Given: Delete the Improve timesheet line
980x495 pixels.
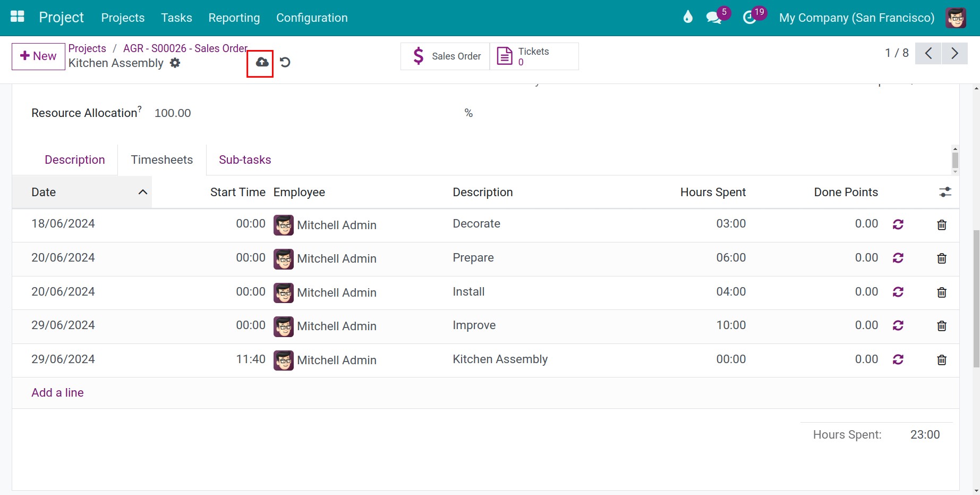Looking at the screenshot, I should pyautogui.click(x=942, y=326).
